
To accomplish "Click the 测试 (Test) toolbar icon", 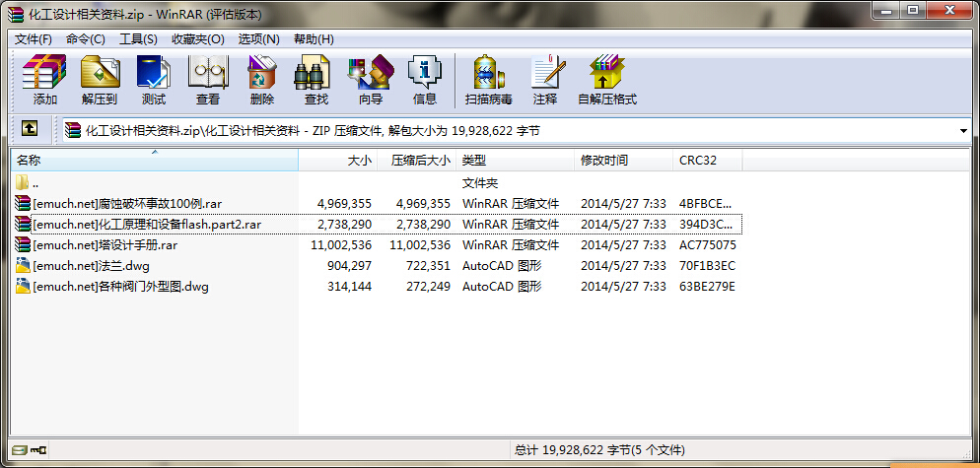I will click(x=154, y=73).
